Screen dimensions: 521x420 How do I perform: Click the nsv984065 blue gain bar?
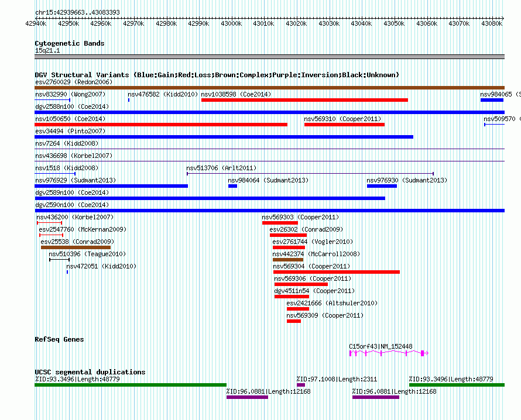point(492,100)
